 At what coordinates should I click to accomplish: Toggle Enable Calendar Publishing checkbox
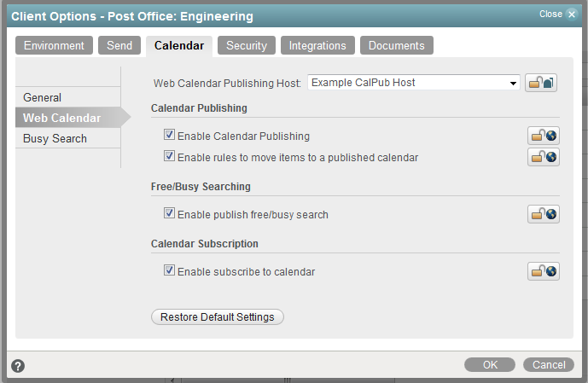(170, 136)
